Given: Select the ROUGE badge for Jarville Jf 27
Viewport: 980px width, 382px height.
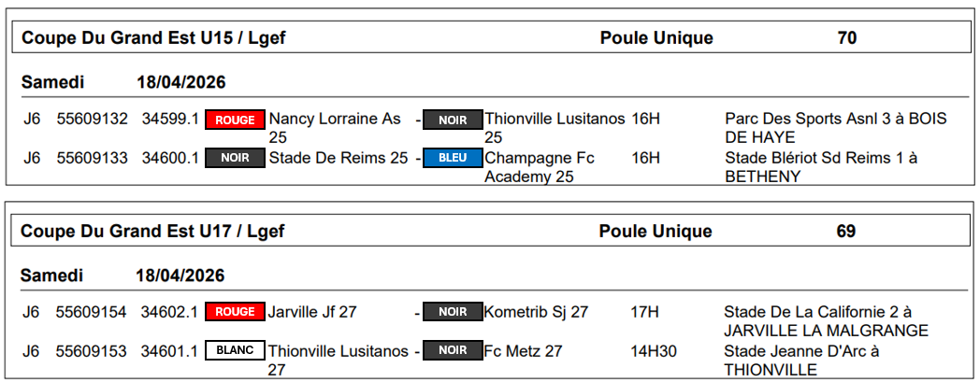Looking at the screenshot, I should coord(235,312).
